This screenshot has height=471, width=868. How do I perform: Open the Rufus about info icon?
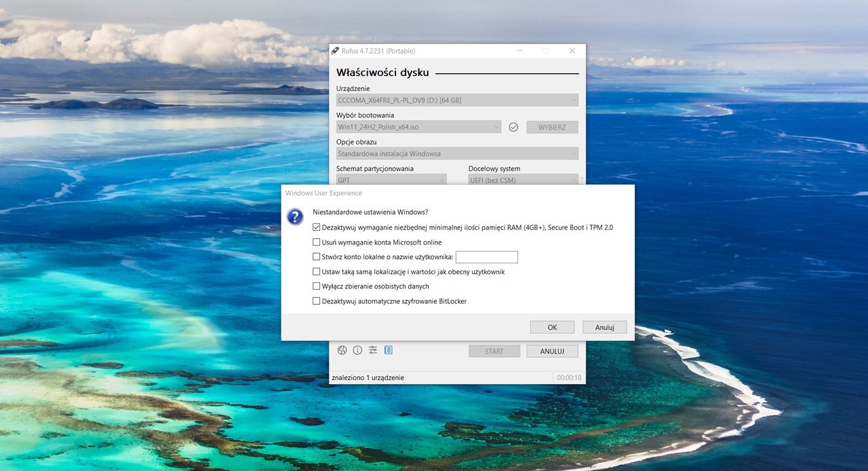(x=357, y=350)
